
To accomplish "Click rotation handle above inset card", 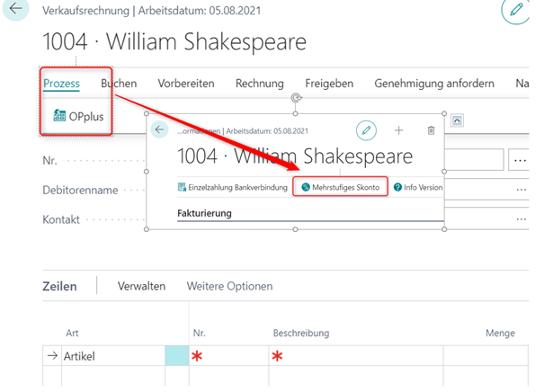I will (296, 98).
